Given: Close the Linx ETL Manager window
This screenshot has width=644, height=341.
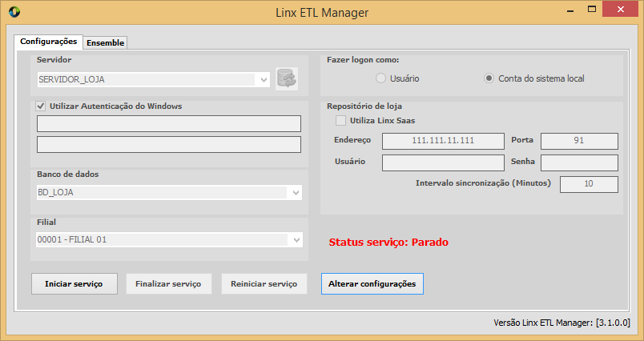Looking at the screenshot, I should pyautogui.click(x=620, y=9).
